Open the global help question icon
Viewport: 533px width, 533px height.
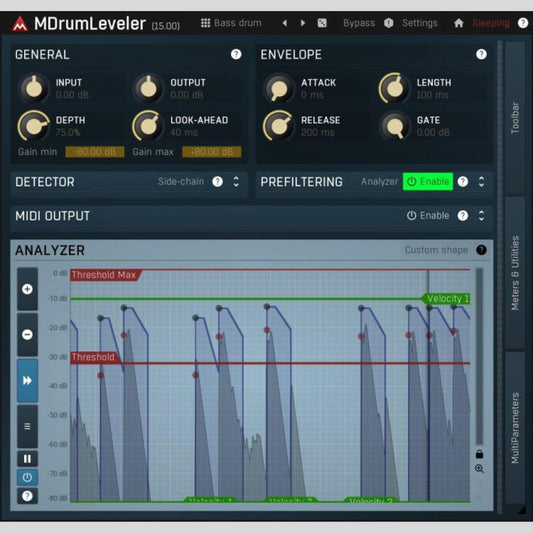coord(522,23)
